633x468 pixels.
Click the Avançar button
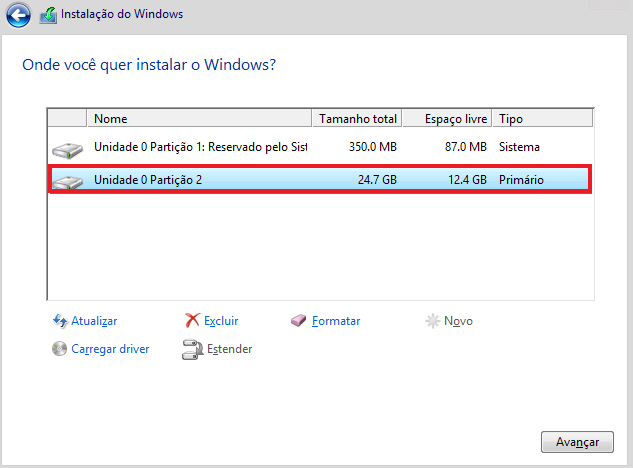[577, 442]
